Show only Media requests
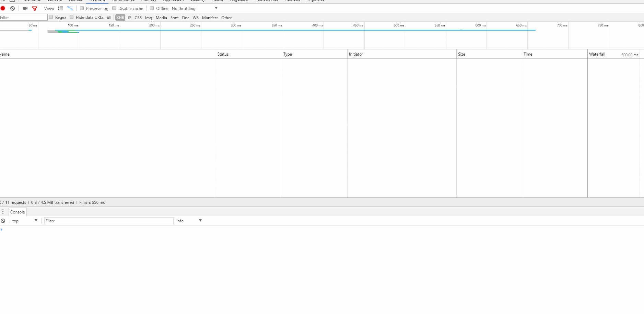Screen dimensions: 644x314 point(161,18)
